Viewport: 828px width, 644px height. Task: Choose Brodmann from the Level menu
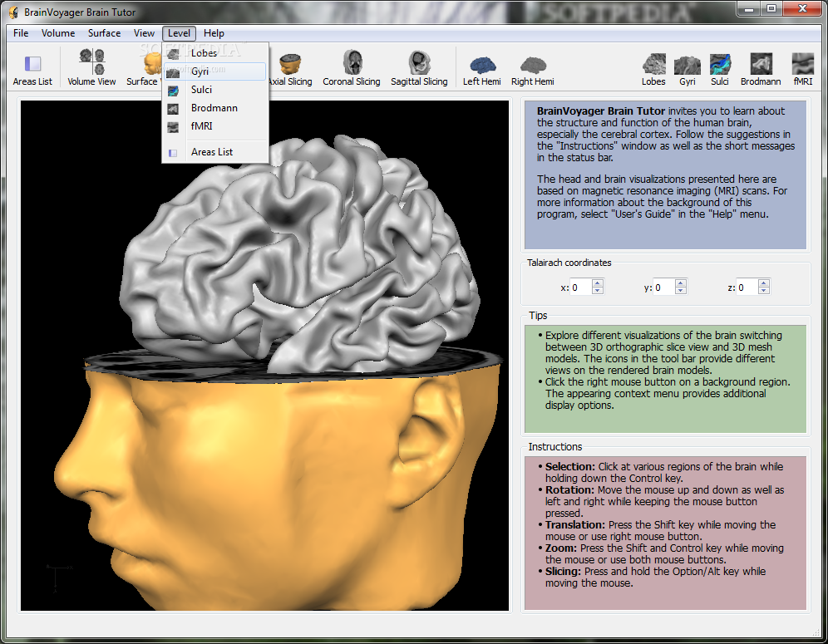pyautogui.click(x=215, y=108)
